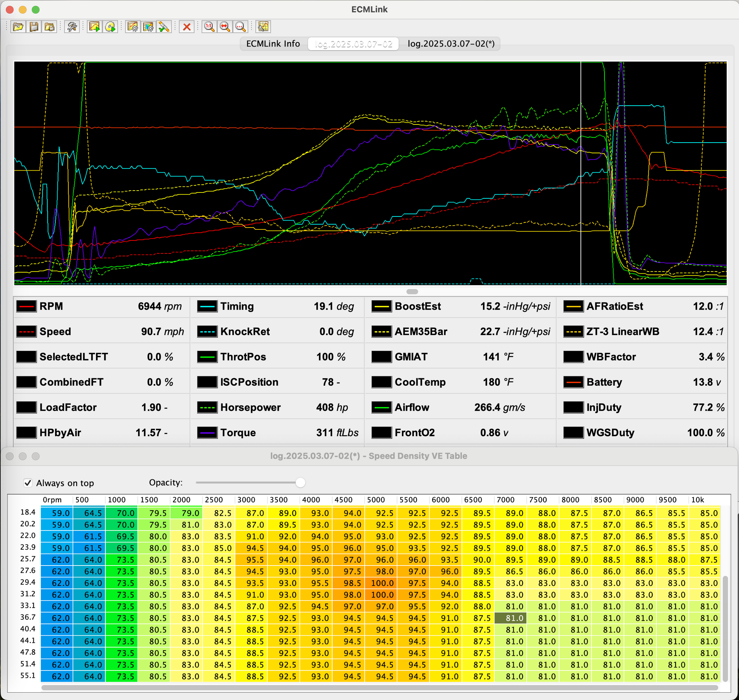Select the AFRatioEst channel label
This screenshot has height=700, width=739.
pyautogui.click(x=615, y=306)
